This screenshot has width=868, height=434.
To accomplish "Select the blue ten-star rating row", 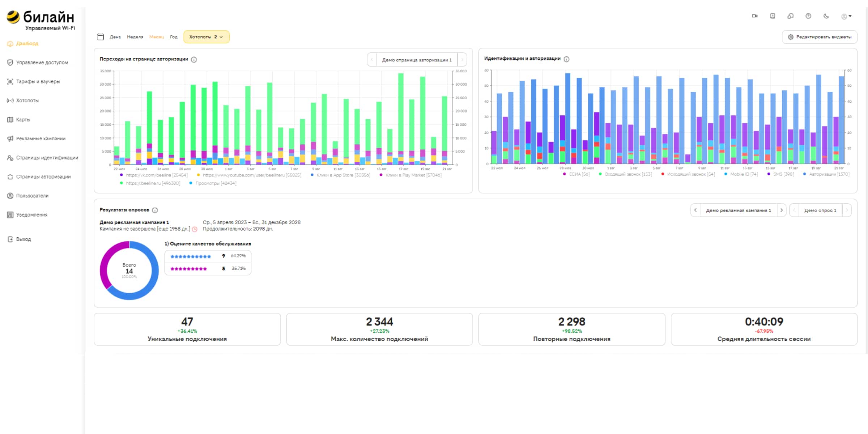I will pyautogui.click(x=208, y=256).
